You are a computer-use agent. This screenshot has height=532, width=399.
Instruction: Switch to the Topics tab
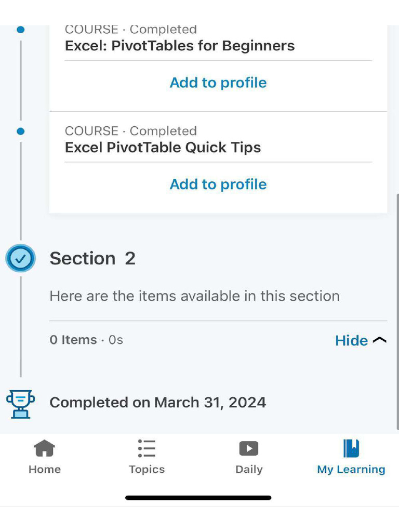pyautogui.click(x=147, y=457)
